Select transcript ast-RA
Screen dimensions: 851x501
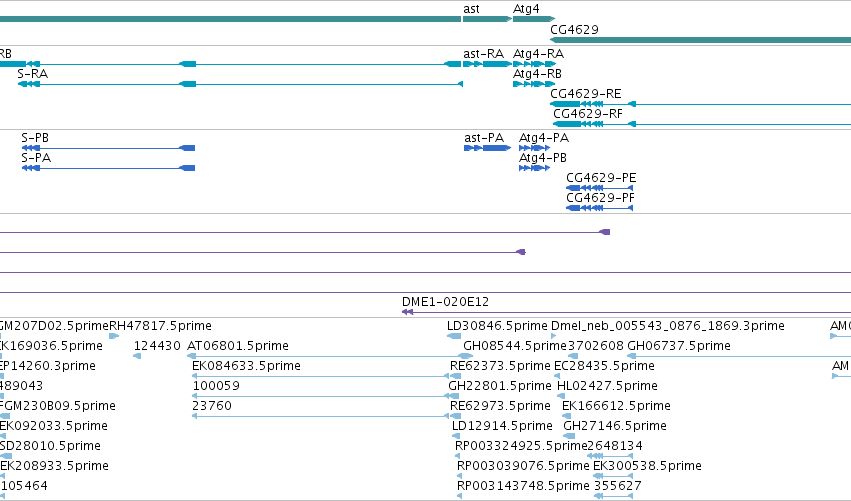(x=484, y=54)
